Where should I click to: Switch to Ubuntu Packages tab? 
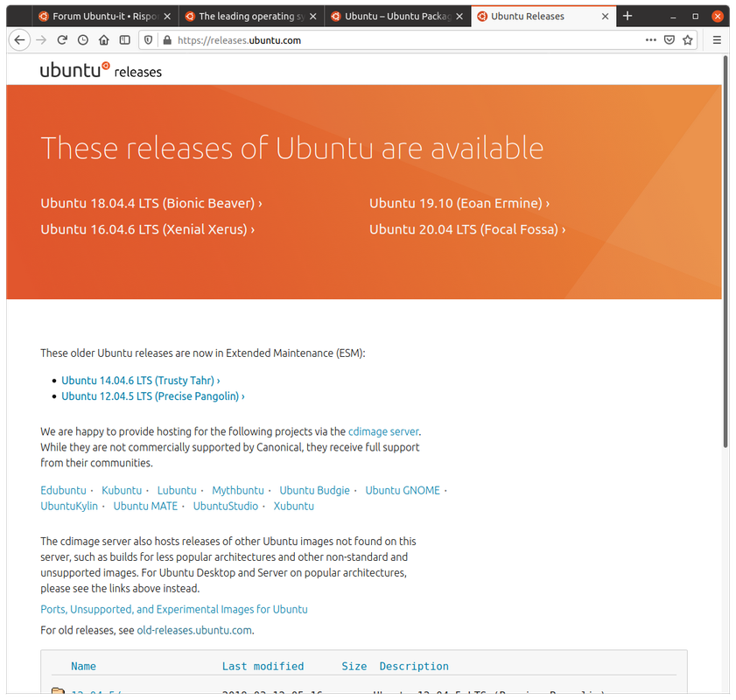pos(397,17)
